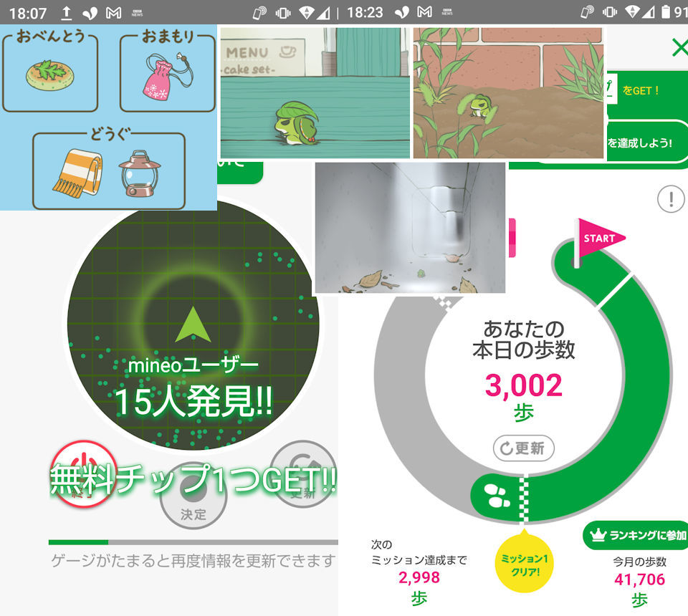The image size is (688, 616).
Task: Tap ゲージがたまると再度情報を更新できます text
Action: click(193, 560)
